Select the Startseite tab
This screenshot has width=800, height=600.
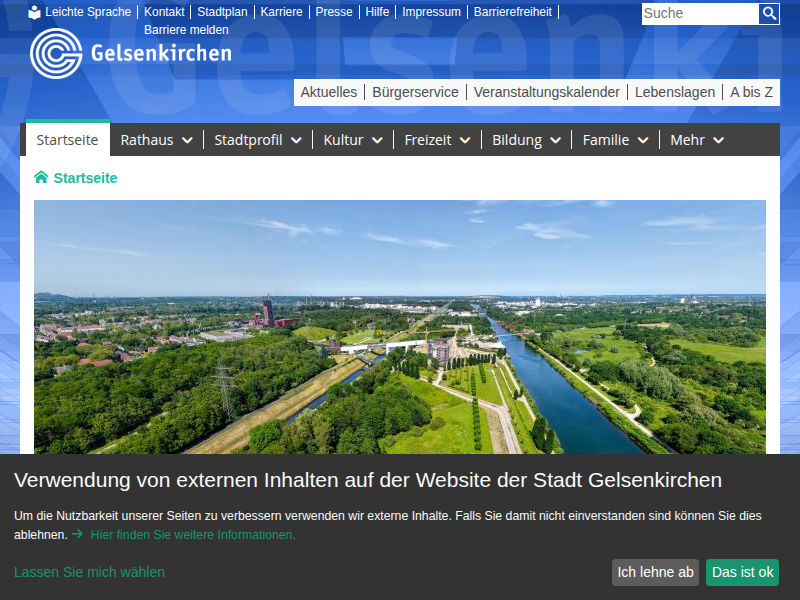click(x=67, y=139)
